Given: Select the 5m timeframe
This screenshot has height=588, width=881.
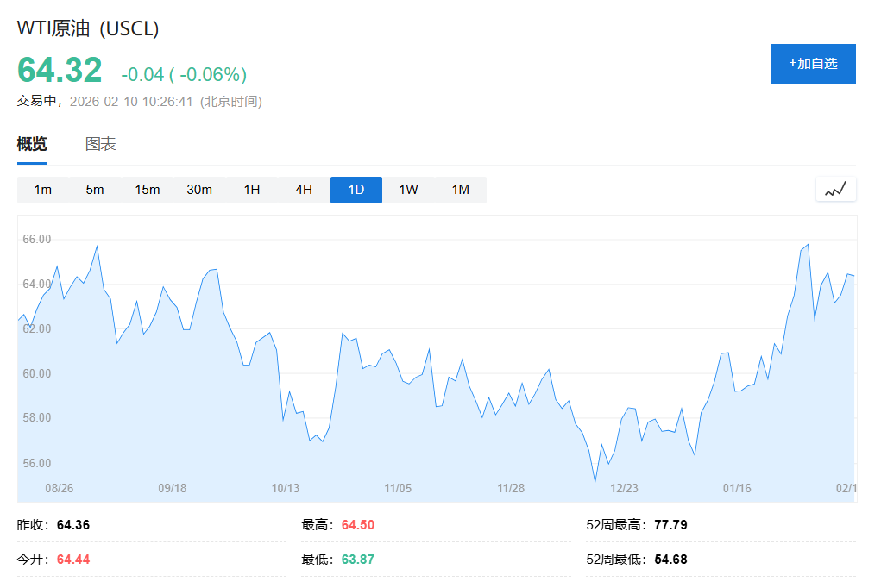Looking at the screenshot, I should click(94, 190).
